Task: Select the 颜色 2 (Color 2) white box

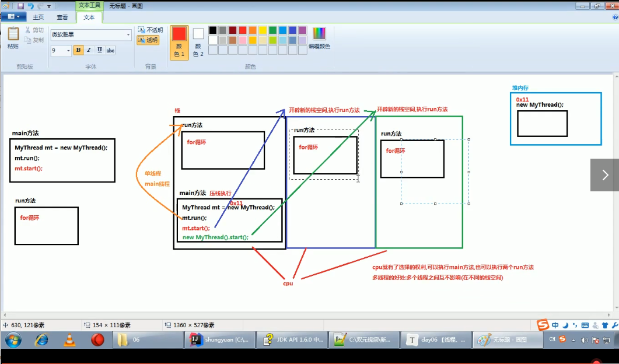Action: [198, 43]
